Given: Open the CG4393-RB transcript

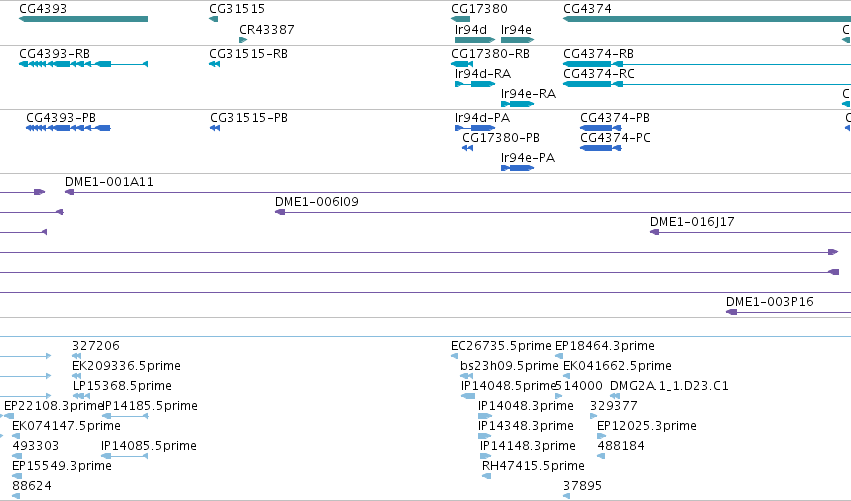Looking at the screenshot, I should point(83,64).
